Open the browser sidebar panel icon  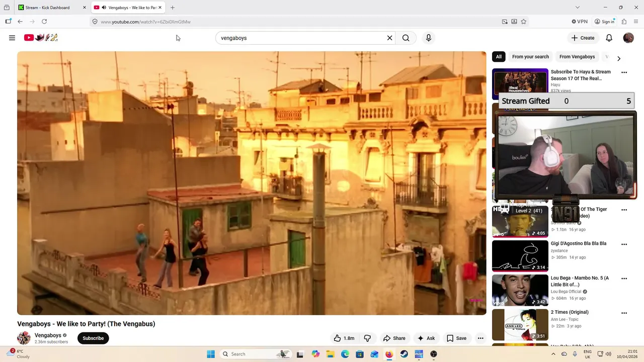(8, 22)
